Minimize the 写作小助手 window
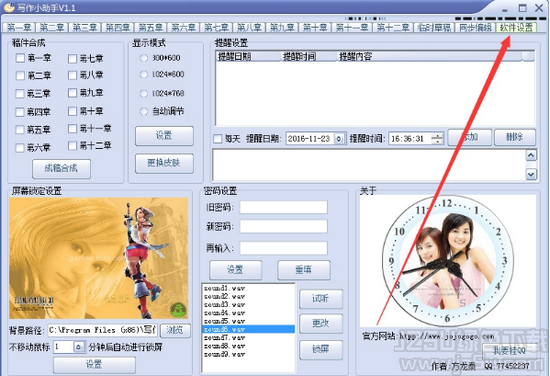This screenshot has width=550, height=376. coord(505,9)
